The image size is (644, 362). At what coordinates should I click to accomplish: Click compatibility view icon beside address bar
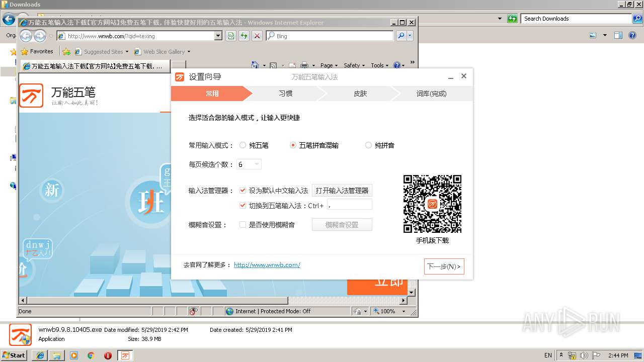coord(231,36)
